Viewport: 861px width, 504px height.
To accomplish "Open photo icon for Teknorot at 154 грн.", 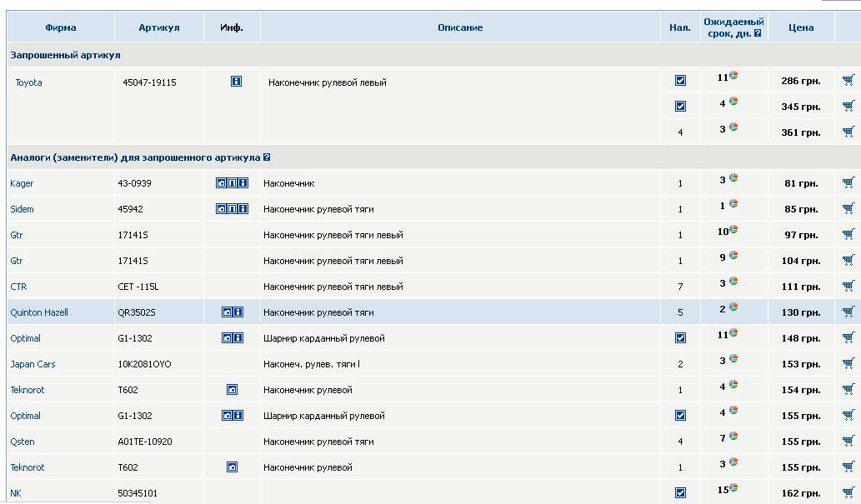I will point(232,390).
